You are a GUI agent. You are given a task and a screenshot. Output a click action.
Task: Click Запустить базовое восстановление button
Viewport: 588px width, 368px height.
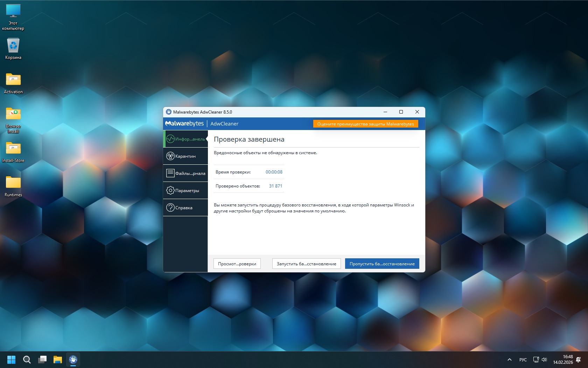[x=306, y=264]
